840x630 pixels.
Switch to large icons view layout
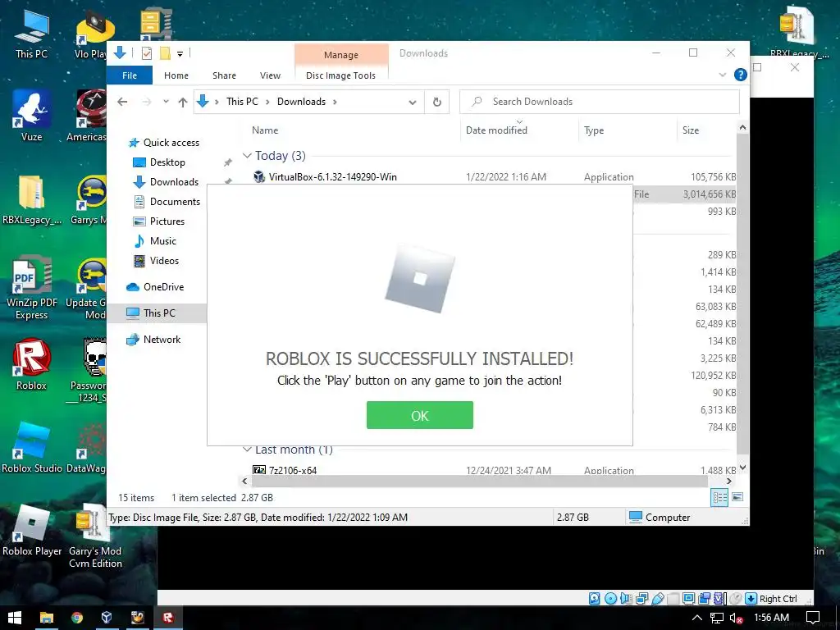(x=737, y=498)
